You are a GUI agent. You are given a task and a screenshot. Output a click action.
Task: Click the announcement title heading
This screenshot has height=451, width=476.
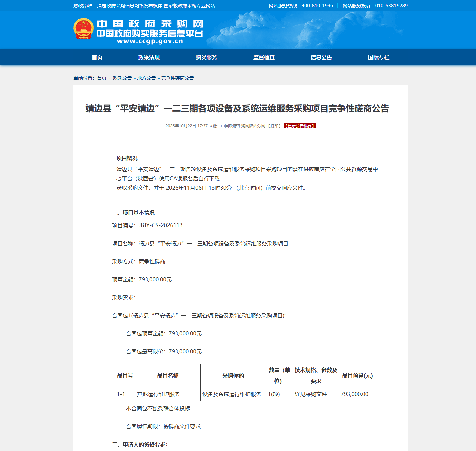tap(237, 108)
